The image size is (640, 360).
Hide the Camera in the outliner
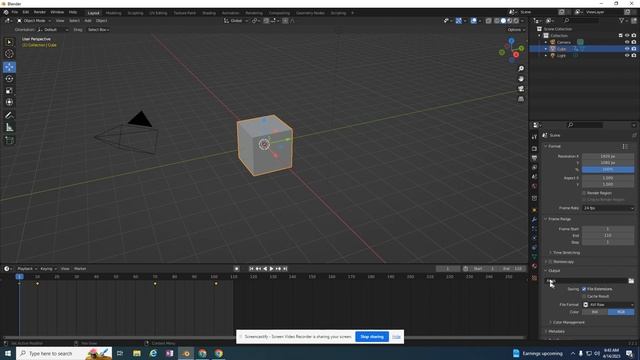(x=627, y=42)
